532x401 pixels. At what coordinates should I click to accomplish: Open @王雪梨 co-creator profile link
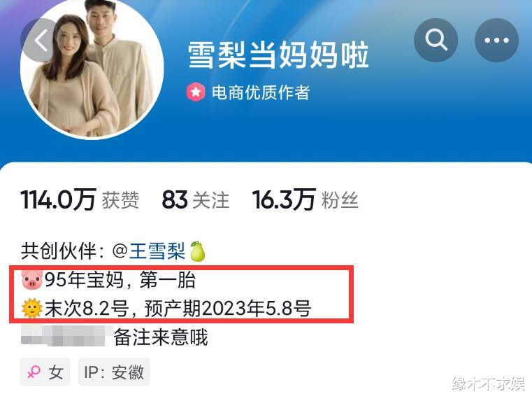[149, 252]
